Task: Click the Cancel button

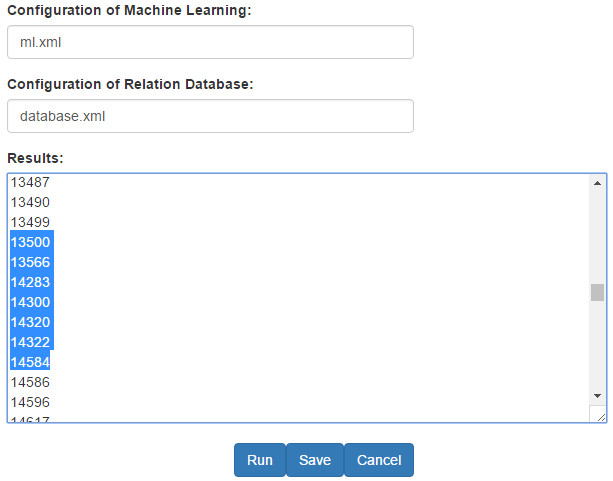Action: [x=379, y=460]
